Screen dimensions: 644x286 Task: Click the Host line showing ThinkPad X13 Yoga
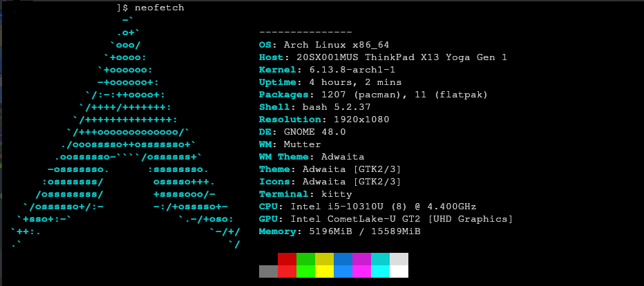point(383,57)
